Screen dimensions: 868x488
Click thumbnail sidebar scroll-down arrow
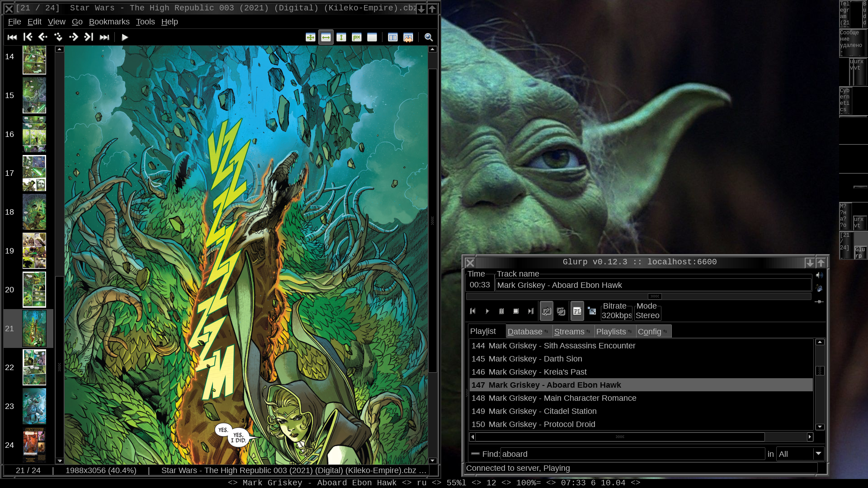pyautogui.click(x=59, y=461)
